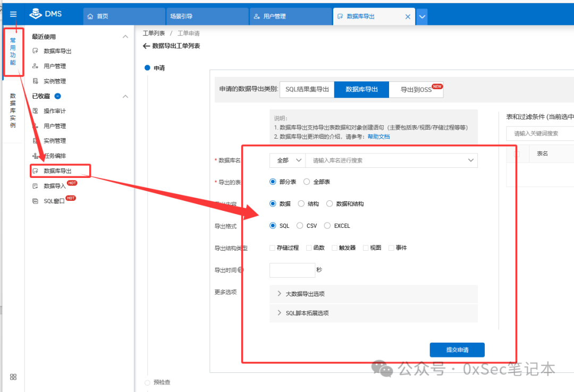Click help icon next to 导出时间
574x392 pixels.
241,270
